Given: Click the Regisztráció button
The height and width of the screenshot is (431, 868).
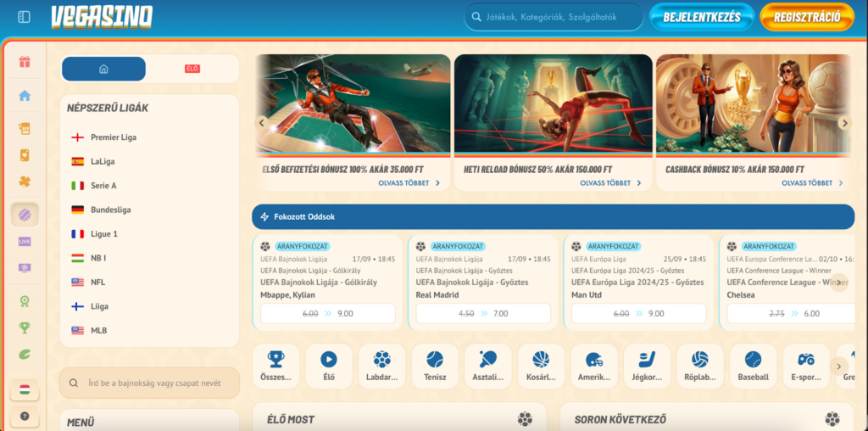Looking at the screenshot, I should point(807,17).
